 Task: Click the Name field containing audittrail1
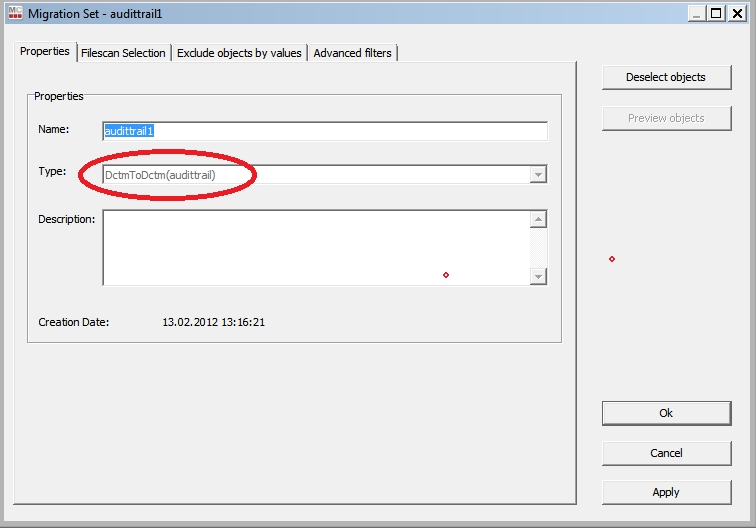coord(325,131)
